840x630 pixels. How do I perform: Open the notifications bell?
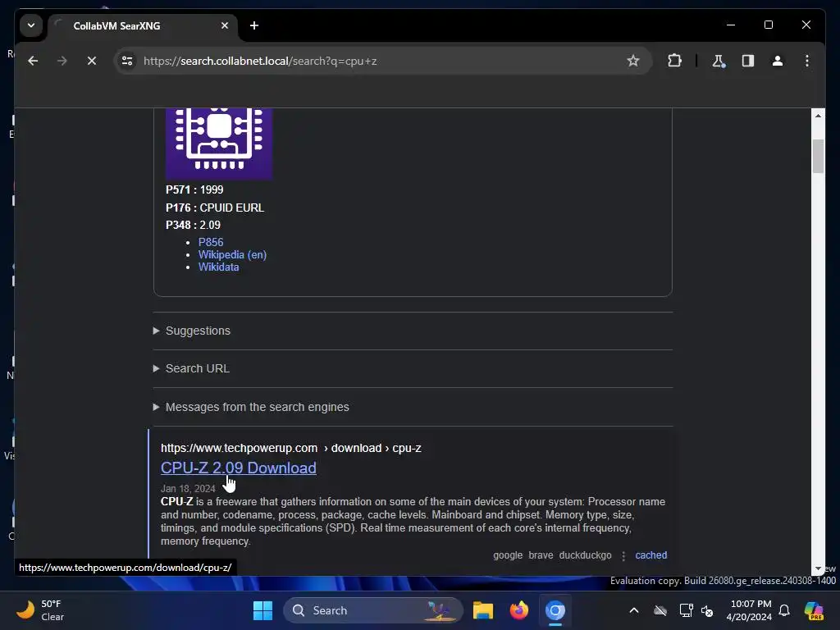(784, 610)
